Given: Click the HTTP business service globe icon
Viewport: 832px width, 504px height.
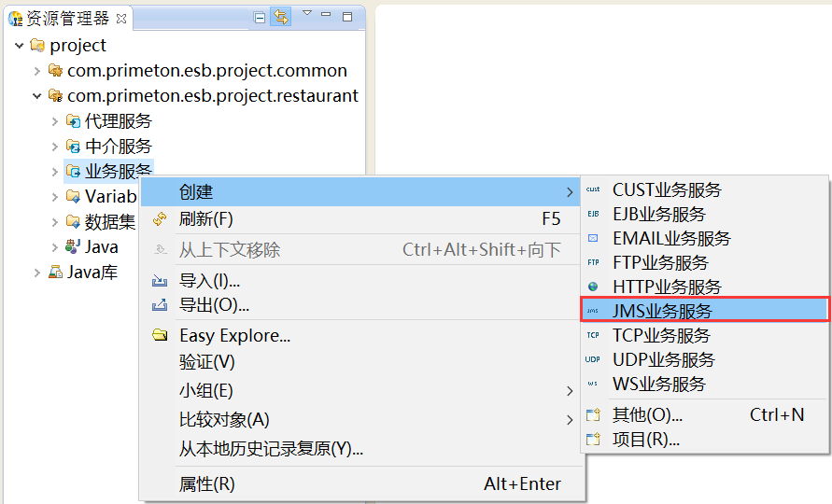Looking at the screenshot, I should [x=593, y=287].
